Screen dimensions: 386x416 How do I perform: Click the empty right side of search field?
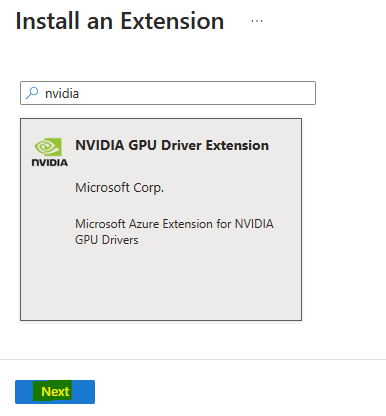[233, 93]
